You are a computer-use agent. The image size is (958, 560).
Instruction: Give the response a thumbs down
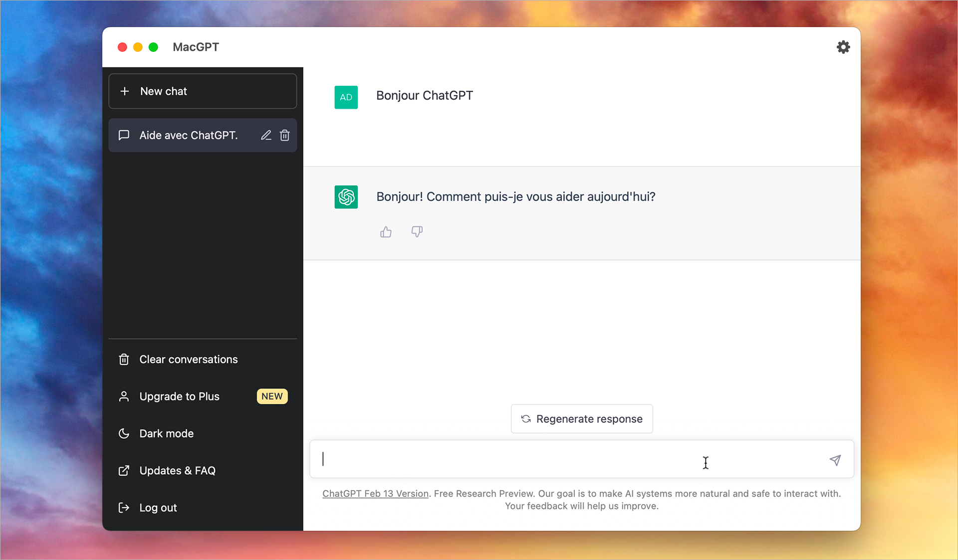tap(417, 232)
